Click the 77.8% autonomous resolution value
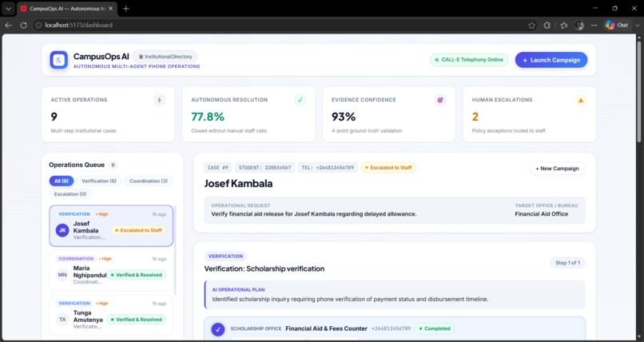Screen dimensions: 644x342 208,117
